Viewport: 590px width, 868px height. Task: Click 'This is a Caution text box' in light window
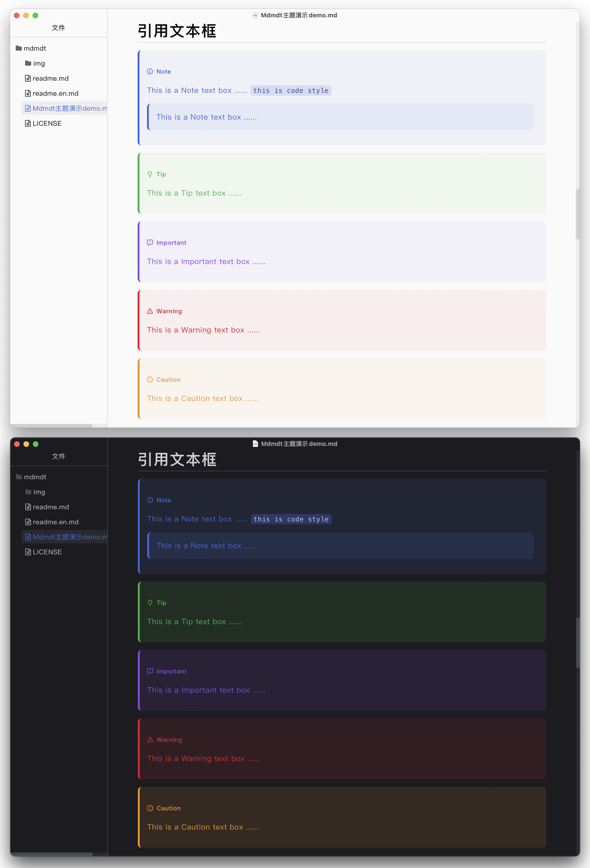point(203,399)
